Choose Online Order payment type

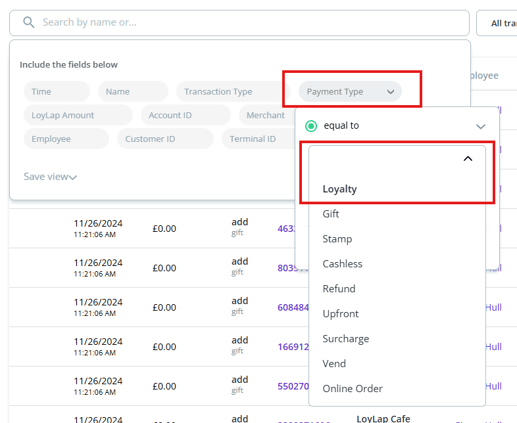352,389
